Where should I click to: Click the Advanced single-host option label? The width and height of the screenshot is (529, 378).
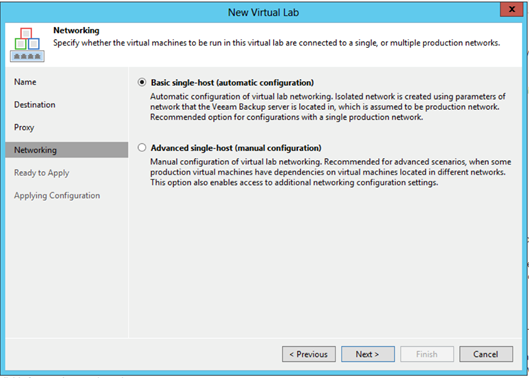(236, 148)
